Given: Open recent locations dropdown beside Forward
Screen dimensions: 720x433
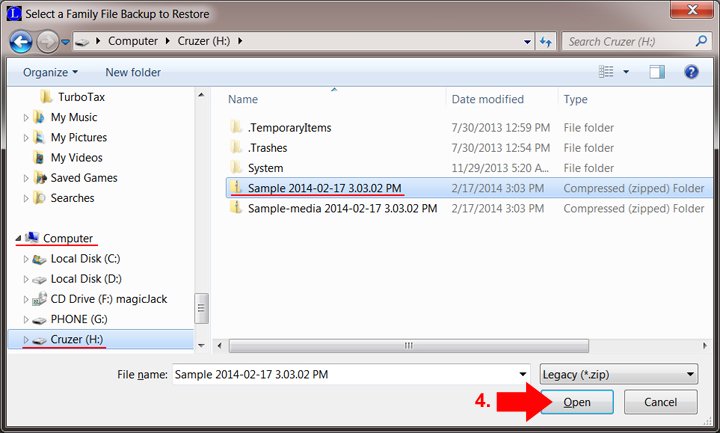Looking at the screenshot, I should click(65, 42).
